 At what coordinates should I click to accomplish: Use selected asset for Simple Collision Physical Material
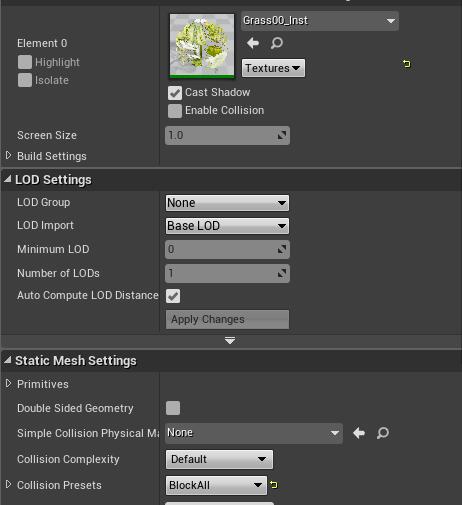click(x=359, y=433)
